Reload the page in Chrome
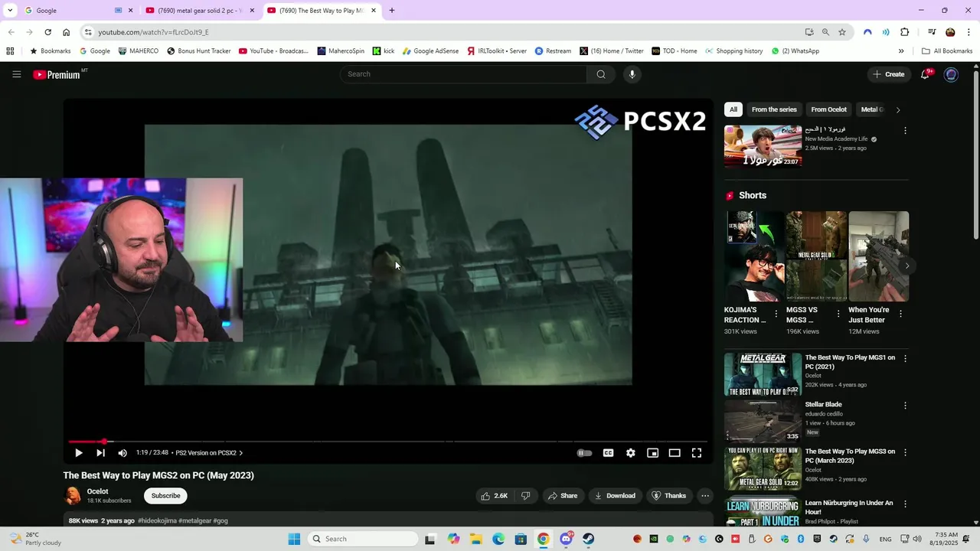 (47, 32)
